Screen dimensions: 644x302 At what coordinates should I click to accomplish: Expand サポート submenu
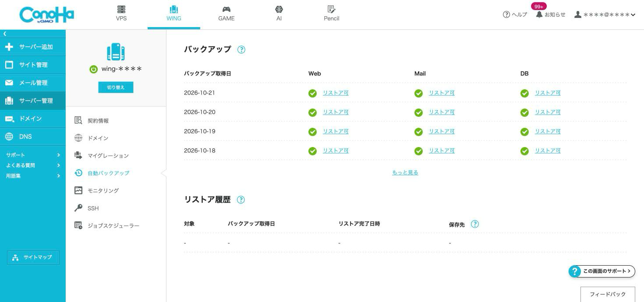pos(33,155)
